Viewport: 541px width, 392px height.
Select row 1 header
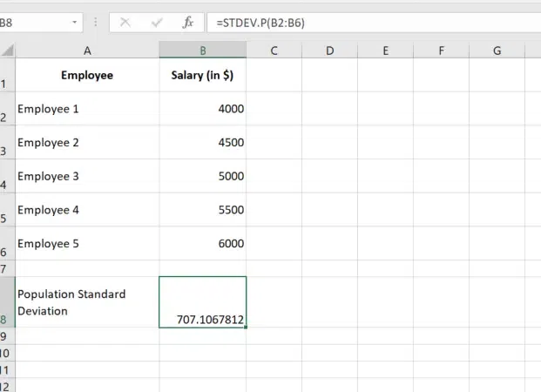(7, 75)
